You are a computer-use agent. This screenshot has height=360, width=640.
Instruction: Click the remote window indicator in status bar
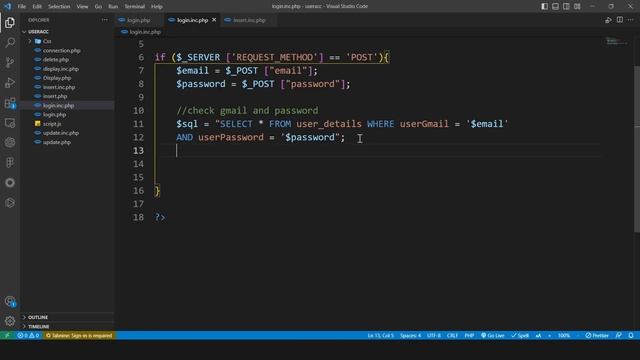7,336
